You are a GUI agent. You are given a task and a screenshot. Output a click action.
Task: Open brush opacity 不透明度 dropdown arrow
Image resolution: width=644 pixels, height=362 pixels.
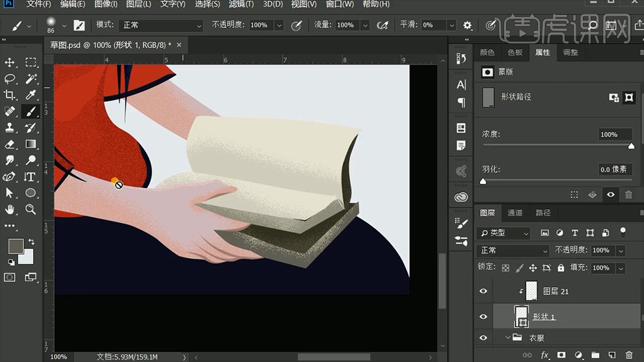pos(279,25)
